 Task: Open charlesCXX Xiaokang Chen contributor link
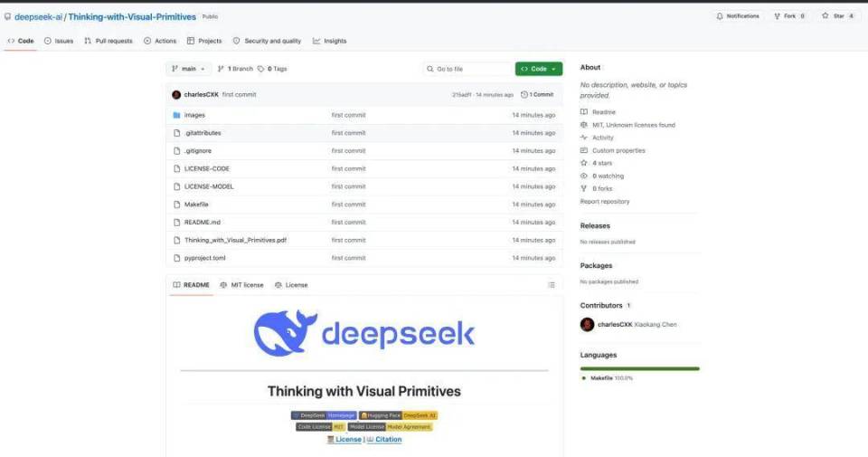637,325
